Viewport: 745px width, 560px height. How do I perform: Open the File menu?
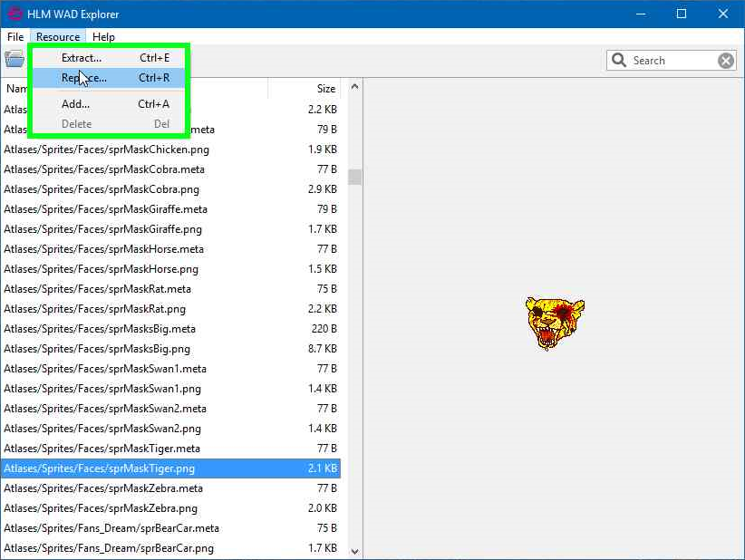(15, 37)
